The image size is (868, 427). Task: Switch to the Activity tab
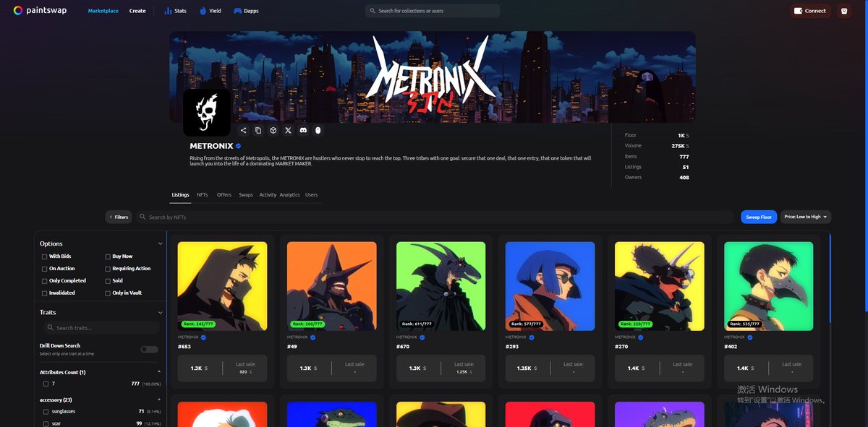click(268, 195)
